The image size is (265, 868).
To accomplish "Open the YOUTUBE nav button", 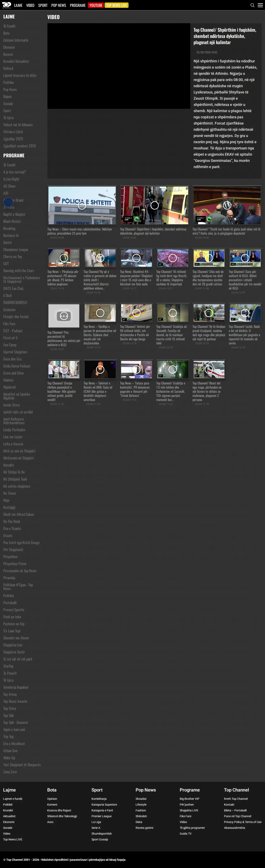I will (96, 5).
